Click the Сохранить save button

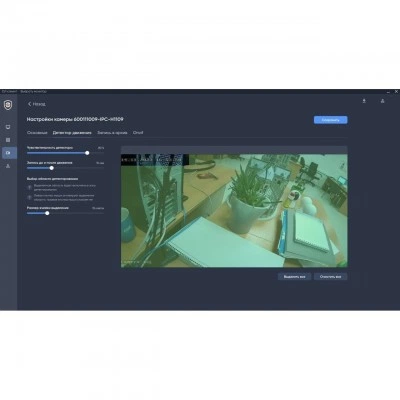click(330, 120)
